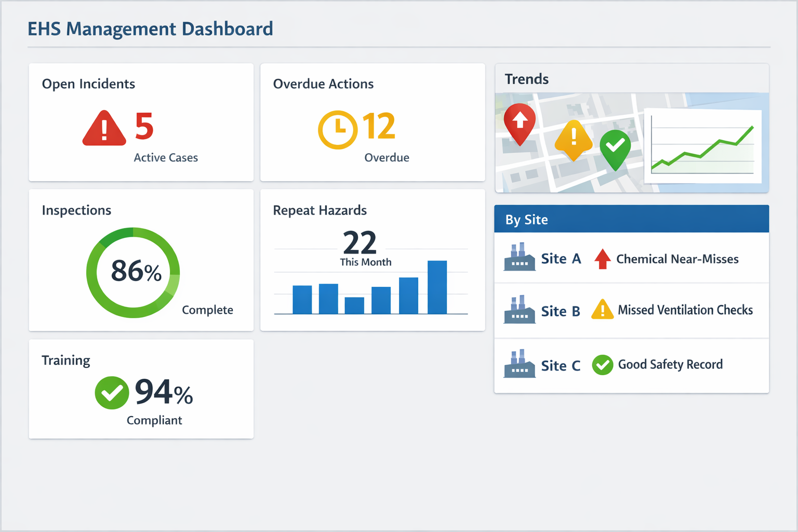Open the green trend line chart thumbnail
Screen dimensions: 798x532
[702, 147]
